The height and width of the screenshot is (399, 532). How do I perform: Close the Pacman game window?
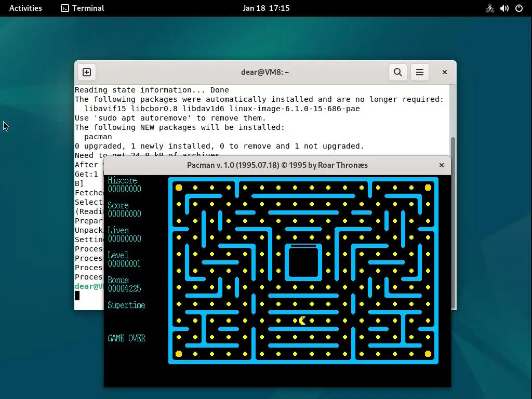(x=442, y=165)
